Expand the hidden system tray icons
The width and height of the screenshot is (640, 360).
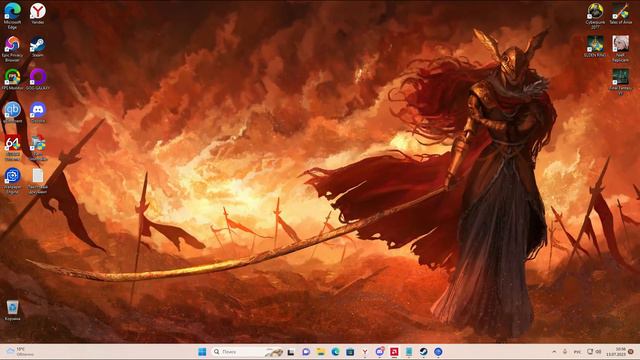[554, 352]
